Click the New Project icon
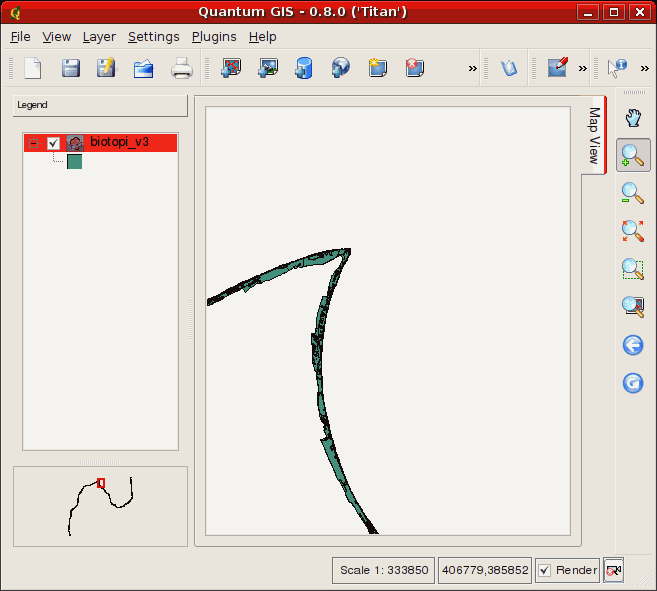This screenshot has height=591, width=657. (x=33, y=68)
